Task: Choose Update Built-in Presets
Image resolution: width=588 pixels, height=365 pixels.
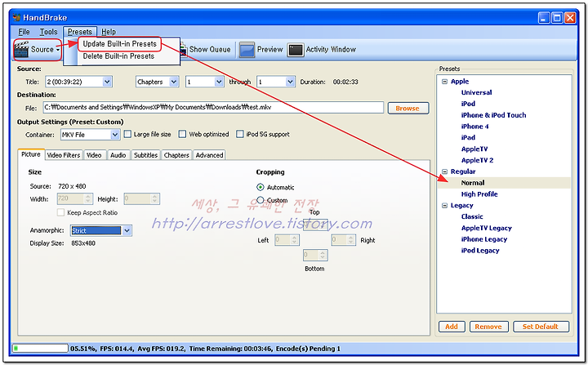Action: click(x=119, y=44)
